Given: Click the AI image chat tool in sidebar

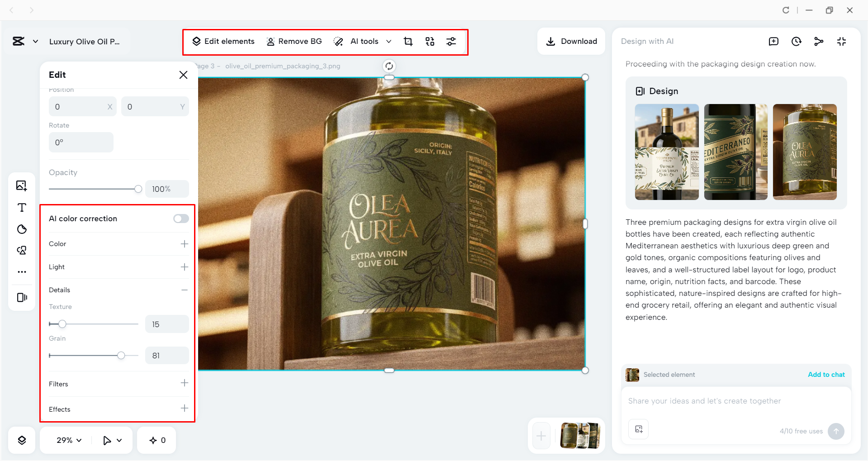Looking at the screenshot, I should tap(22, 251).
